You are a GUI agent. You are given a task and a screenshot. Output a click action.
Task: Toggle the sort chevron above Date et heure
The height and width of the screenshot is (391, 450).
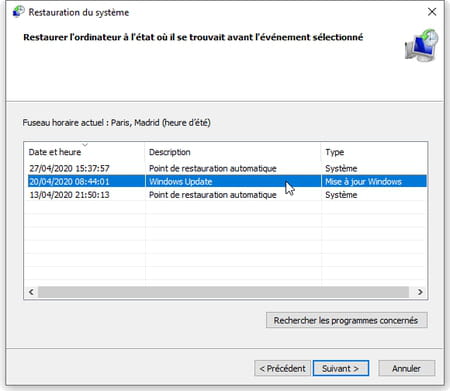(x=85, y=145)
